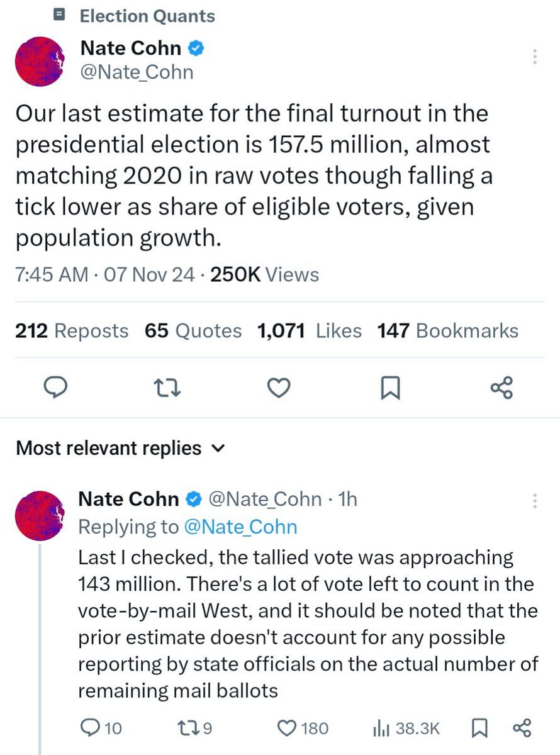Open comments on the reply tweet
This screenshot has height=755, width=560.
tap(101, 728)
